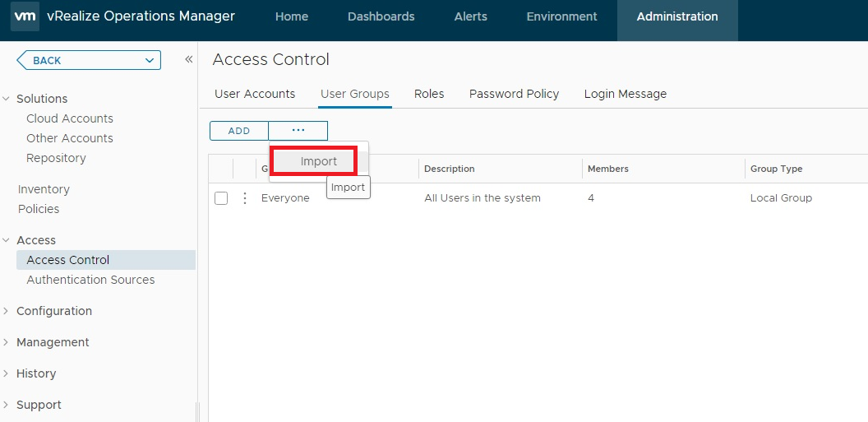Click the Access Control page heading
Screen dimensions: 868x422
tap(270, 59)
